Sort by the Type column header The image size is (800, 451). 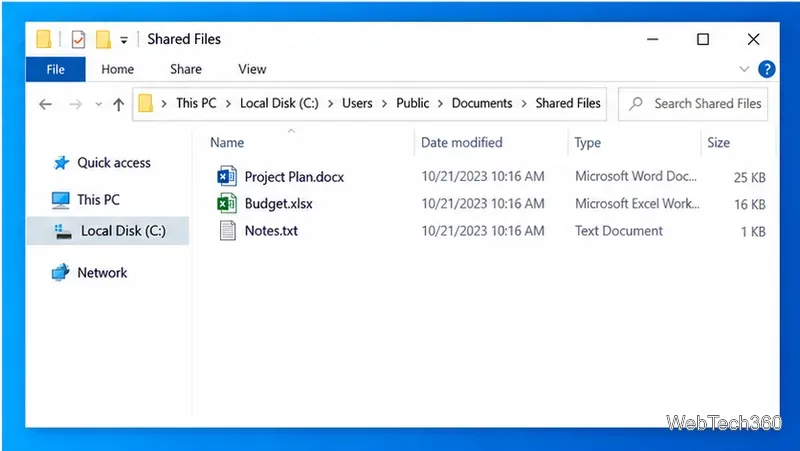click(x=587, y=143)
